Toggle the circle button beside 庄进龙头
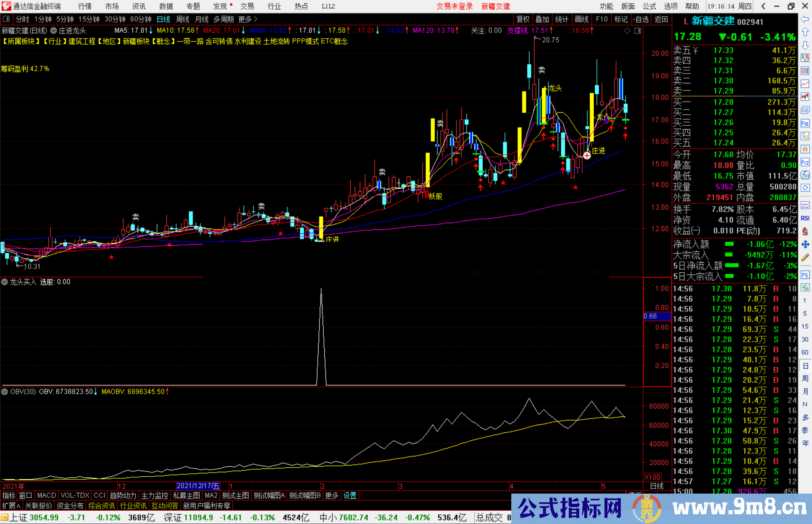Screen dimensions: 812x524 (53, 30)
